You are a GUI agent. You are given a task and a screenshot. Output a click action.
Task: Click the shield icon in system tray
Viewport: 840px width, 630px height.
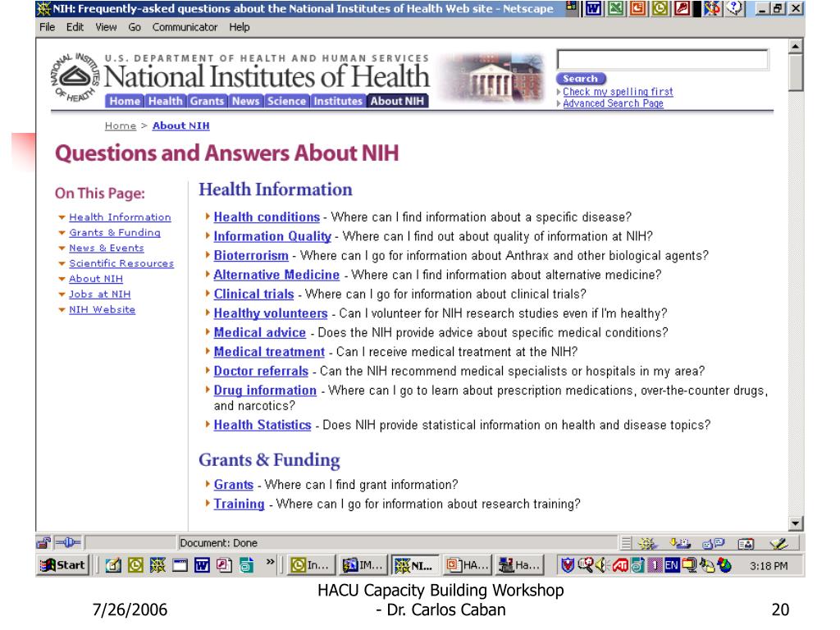tap(568, 564)
